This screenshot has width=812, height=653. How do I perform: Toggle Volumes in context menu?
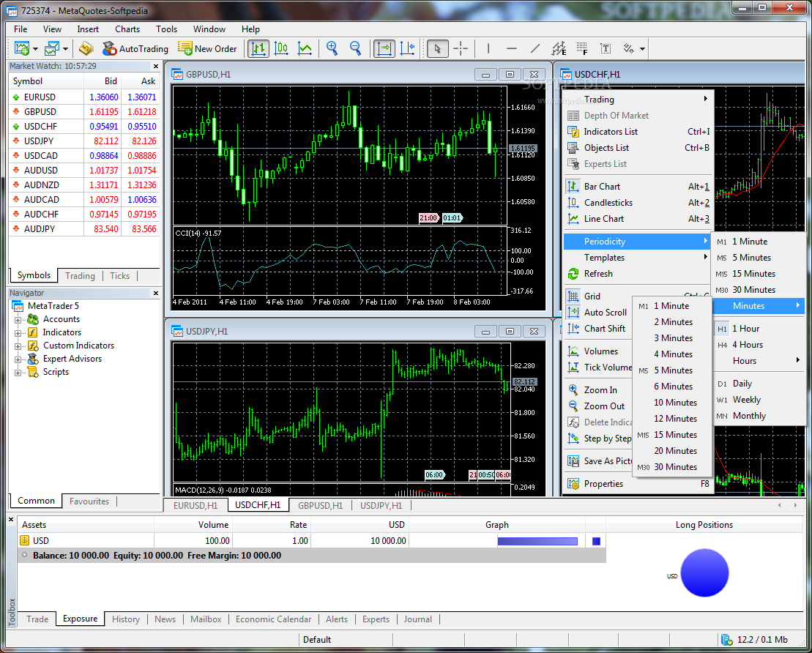tap(599, 351)
